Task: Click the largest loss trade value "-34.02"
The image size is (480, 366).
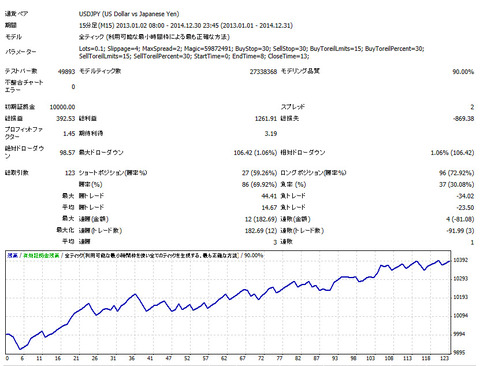Action: pos(465,196)
